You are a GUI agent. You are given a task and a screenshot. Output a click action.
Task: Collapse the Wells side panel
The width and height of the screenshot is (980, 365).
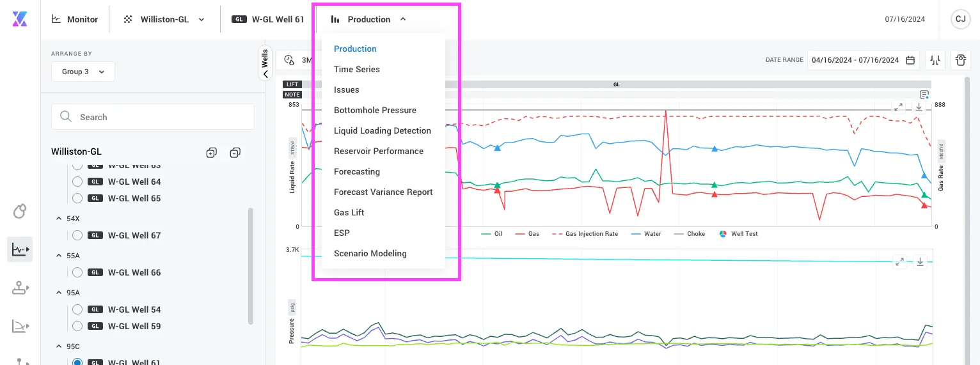coord(265,63)
